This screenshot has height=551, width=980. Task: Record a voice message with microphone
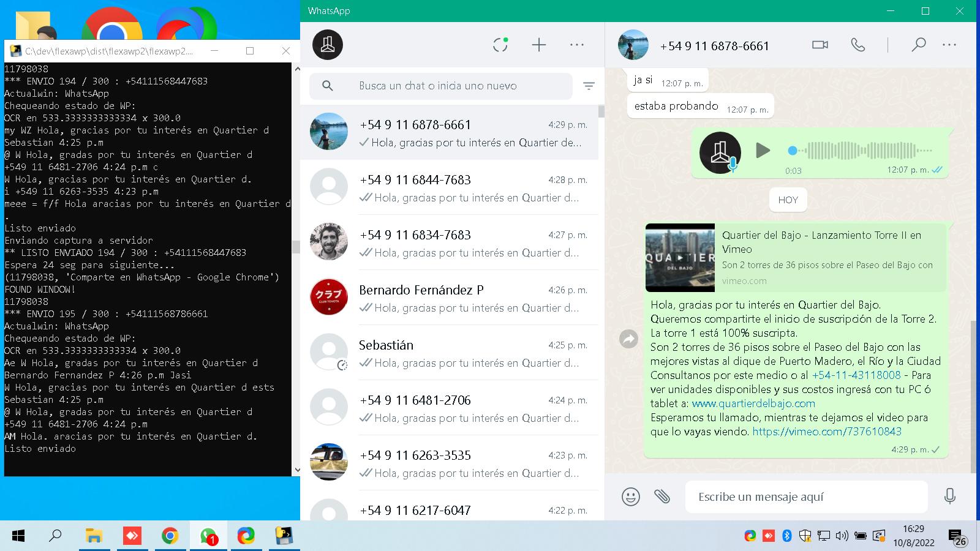click(x=950, y=496)
